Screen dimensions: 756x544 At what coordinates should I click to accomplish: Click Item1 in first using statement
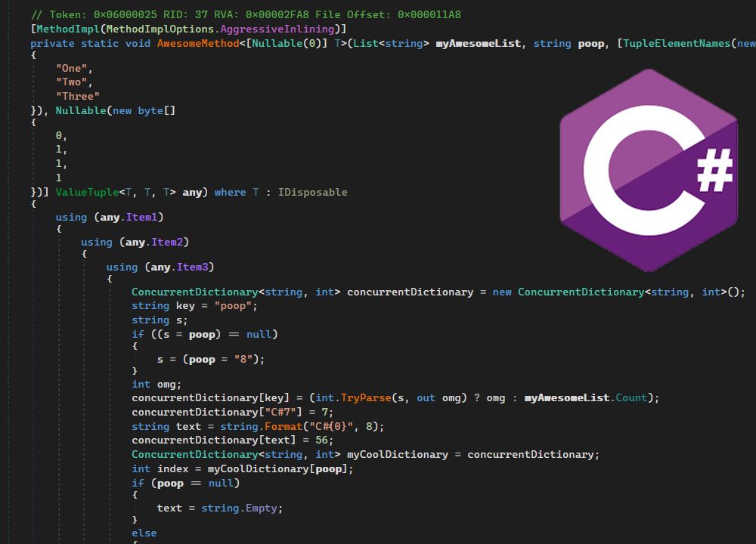(141, 218)
